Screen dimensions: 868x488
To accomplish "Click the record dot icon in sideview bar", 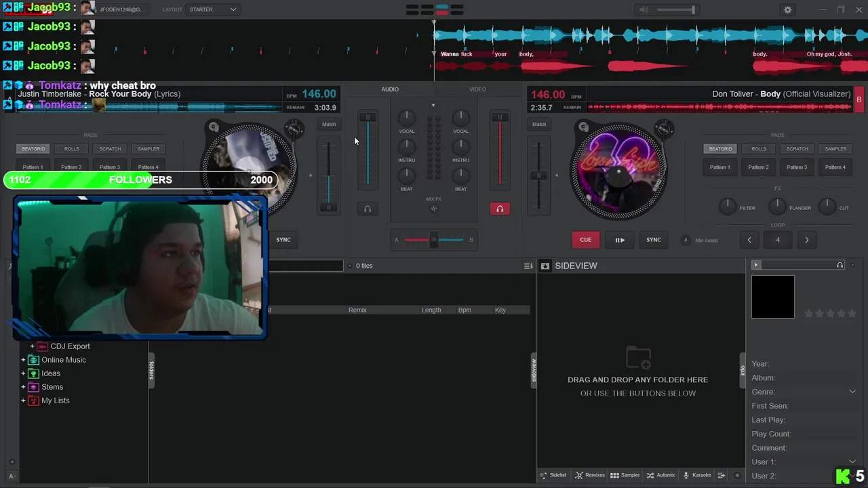I will click(x=738, y=475).
